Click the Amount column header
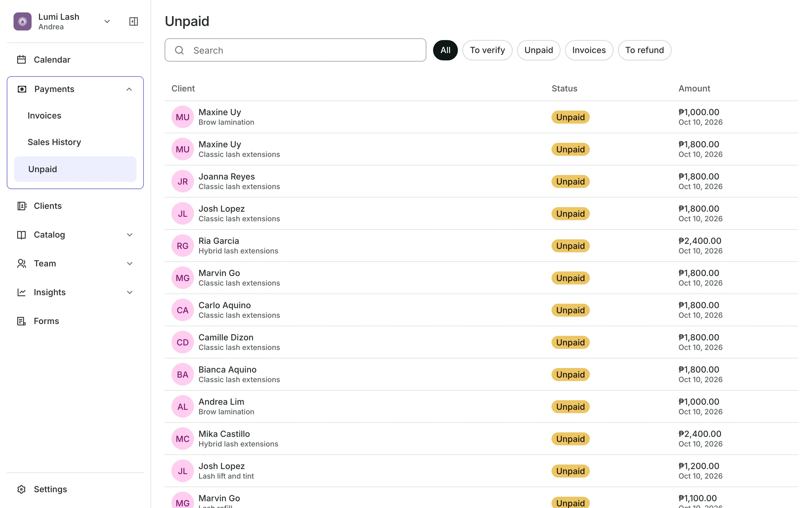The image size is (812, 508). point(694,88)
